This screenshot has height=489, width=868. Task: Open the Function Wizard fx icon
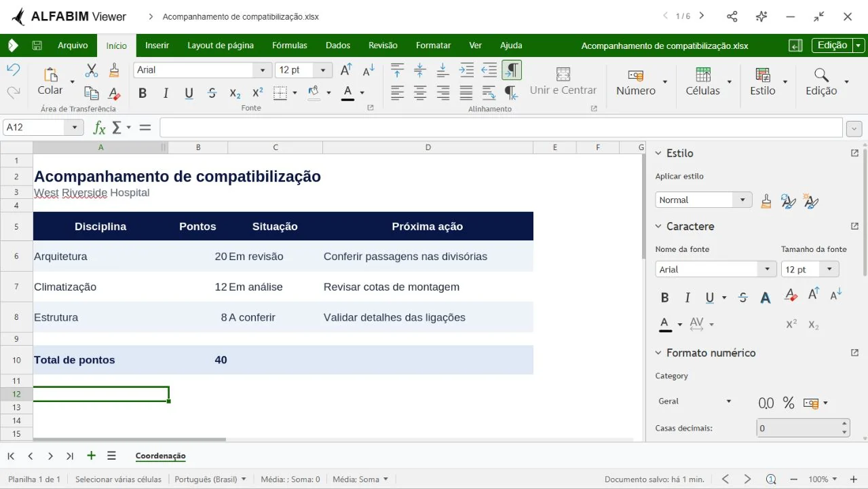point(99,127)
